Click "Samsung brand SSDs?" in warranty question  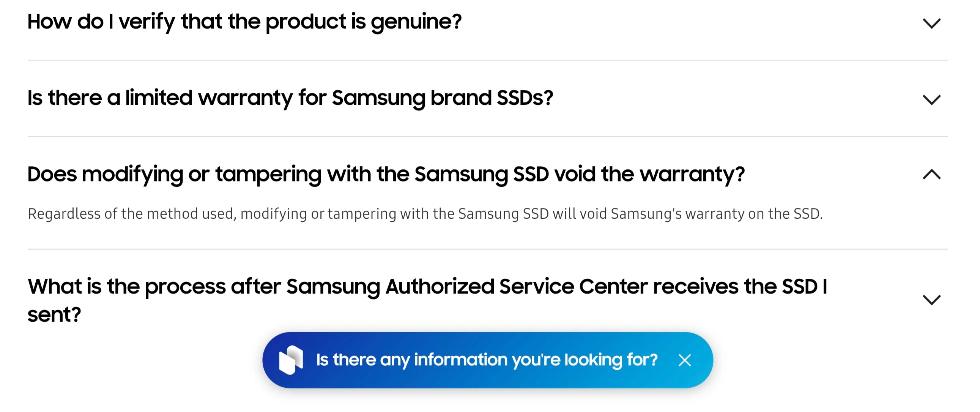[442, 98]
